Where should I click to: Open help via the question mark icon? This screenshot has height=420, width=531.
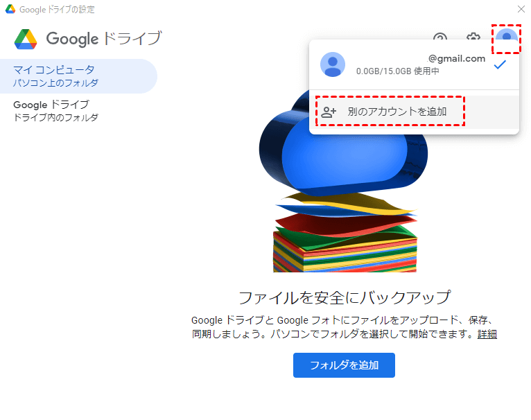440,37
